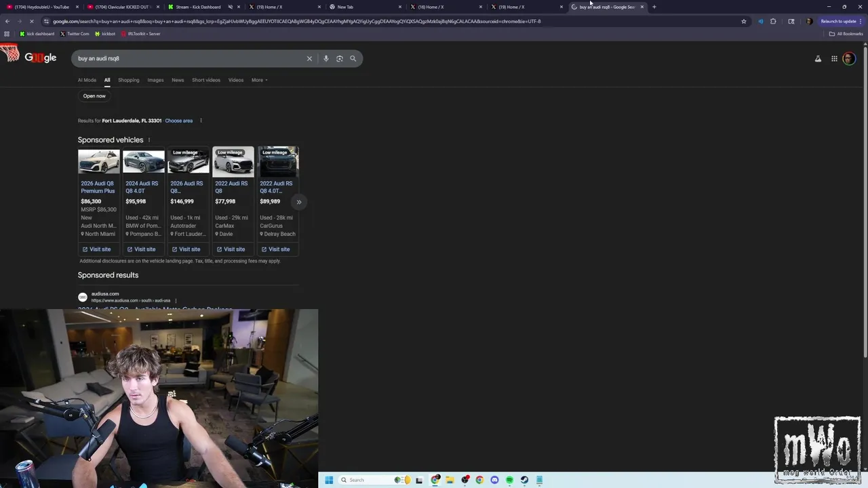
Task: Switch to News results tab
Action: click(178, 80)
